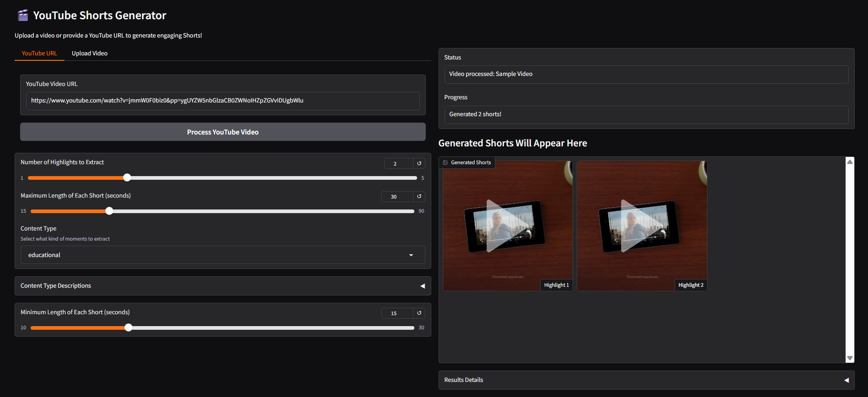Viewport: 868px width, 397px height.
Task: Switch to the YouTube URL tab
Action: point(39,54)
